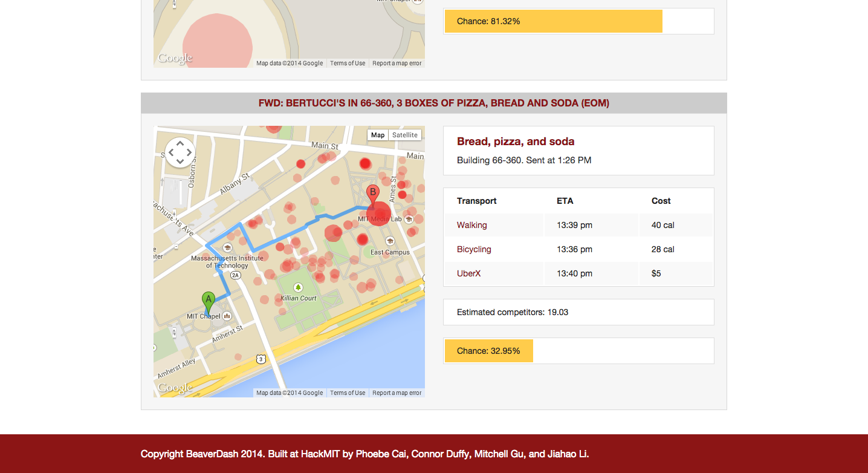This screenshot has width=868, height=473.
Task: Click the Killian Court tree icon
Action: [297, 287]
